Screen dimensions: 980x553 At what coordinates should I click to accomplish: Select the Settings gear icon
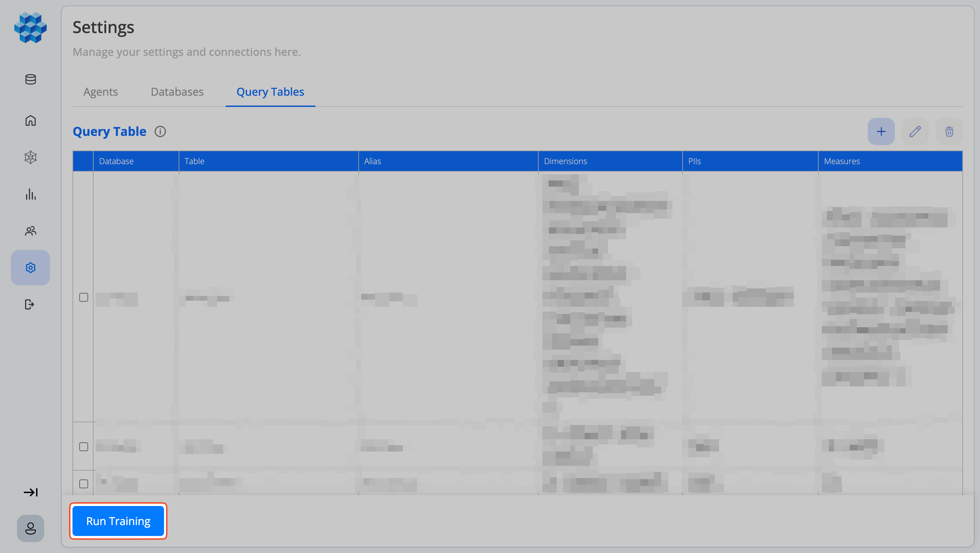tap(30, 267)
